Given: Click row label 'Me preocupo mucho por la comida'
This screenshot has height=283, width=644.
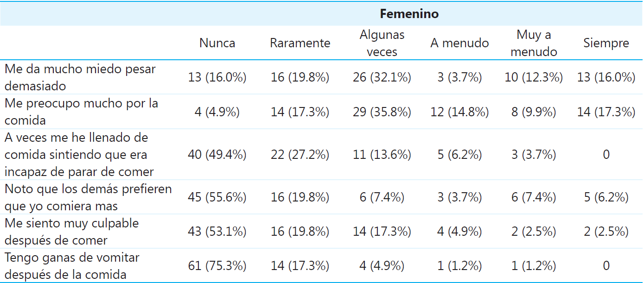Looking at the screenshot, I should tap(81, 112).
